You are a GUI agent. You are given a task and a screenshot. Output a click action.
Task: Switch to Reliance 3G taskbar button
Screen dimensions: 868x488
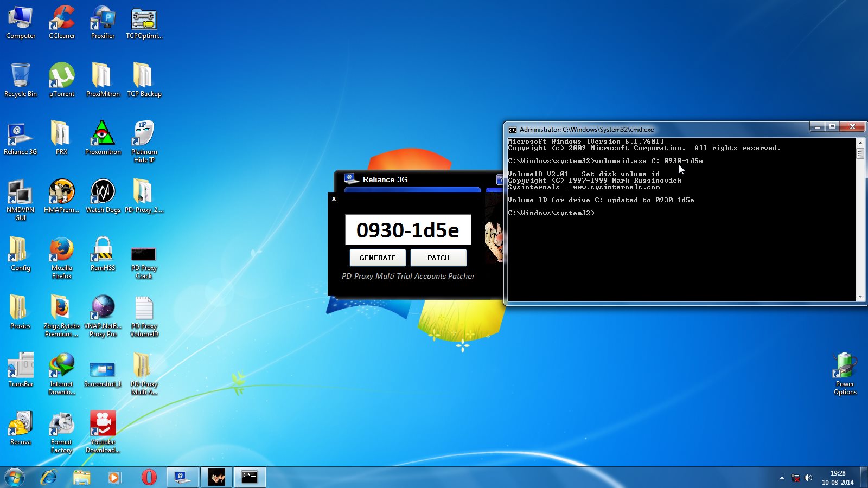182,477
